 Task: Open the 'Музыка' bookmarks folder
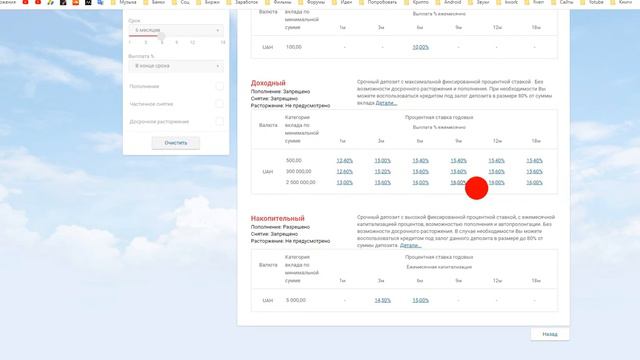124,2
